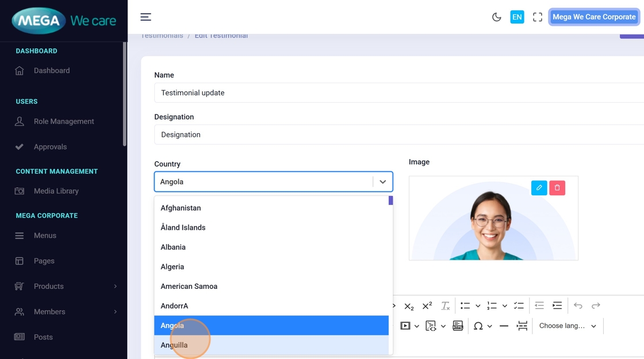Open the Choose language dropdown
Screen dimensions: 644x359
[x=567, y=326]
